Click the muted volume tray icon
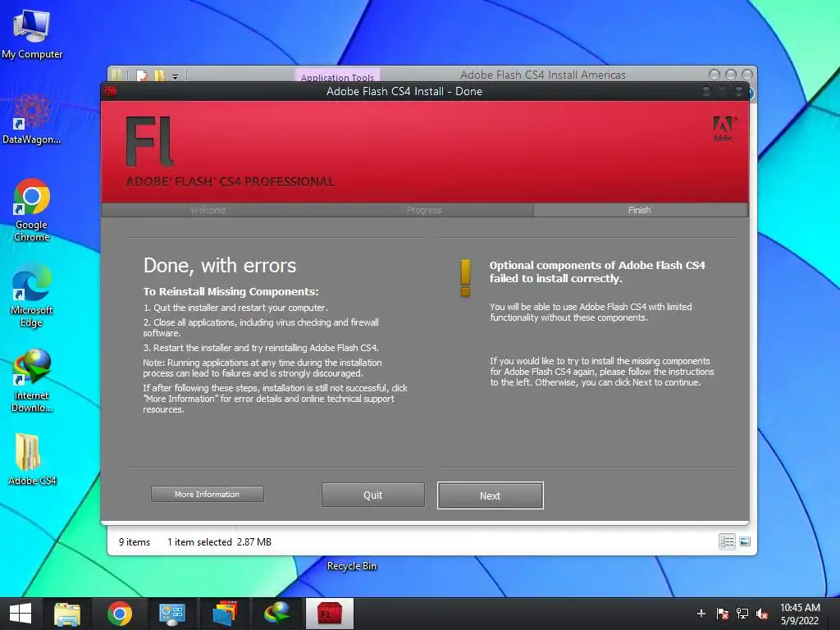The width and height of the screenshot is (840, 630). tap(762, 614)
